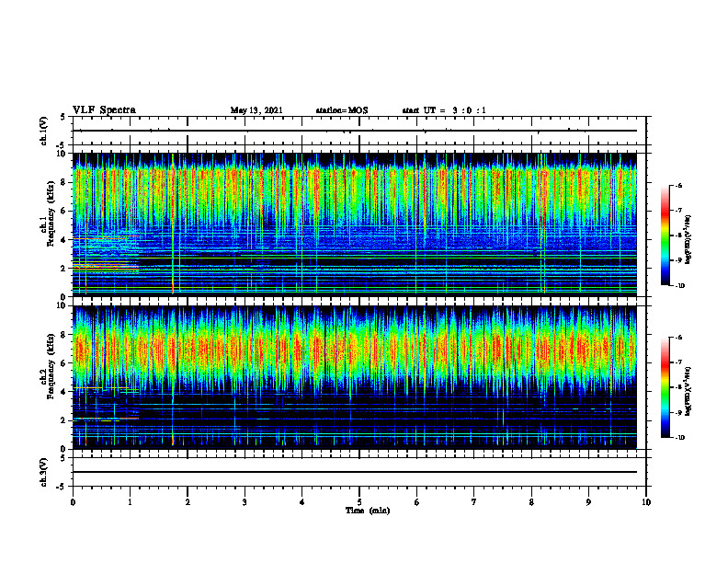728x563 pixels.
Task: Click the "-7" label on ch.2 colorbar
Action: coord(678,362)
